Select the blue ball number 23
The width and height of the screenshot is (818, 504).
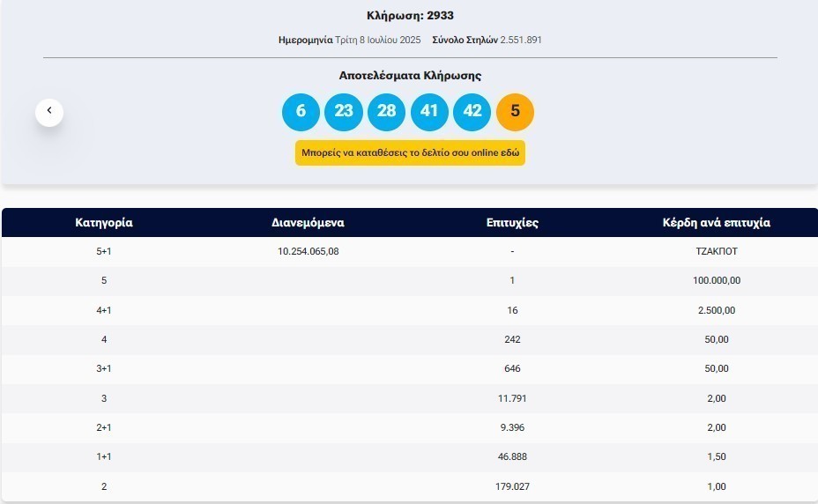[344, 112]
